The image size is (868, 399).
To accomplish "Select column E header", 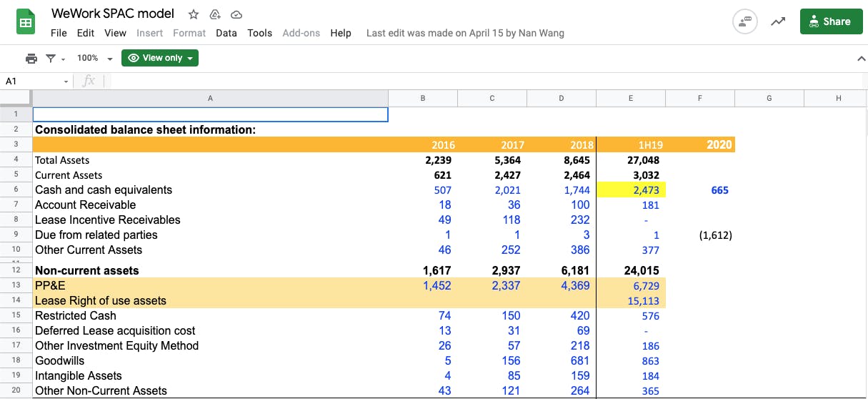I will coord(631,98).
